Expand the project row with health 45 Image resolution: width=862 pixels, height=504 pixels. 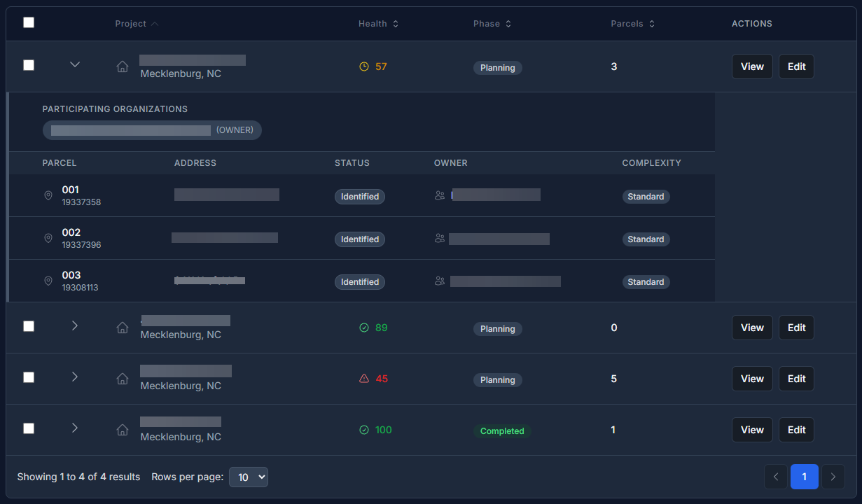[x=75, y=377]
